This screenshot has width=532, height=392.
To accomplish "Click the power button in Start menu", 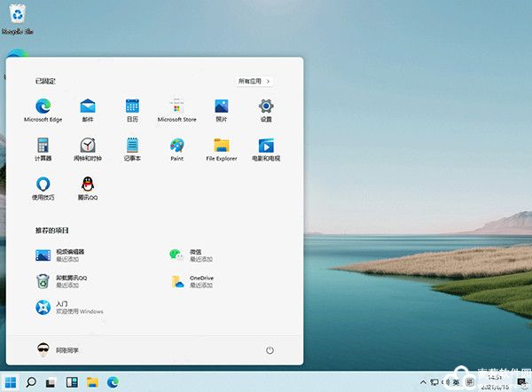I will pyautogui.click(x=270, y=350).
